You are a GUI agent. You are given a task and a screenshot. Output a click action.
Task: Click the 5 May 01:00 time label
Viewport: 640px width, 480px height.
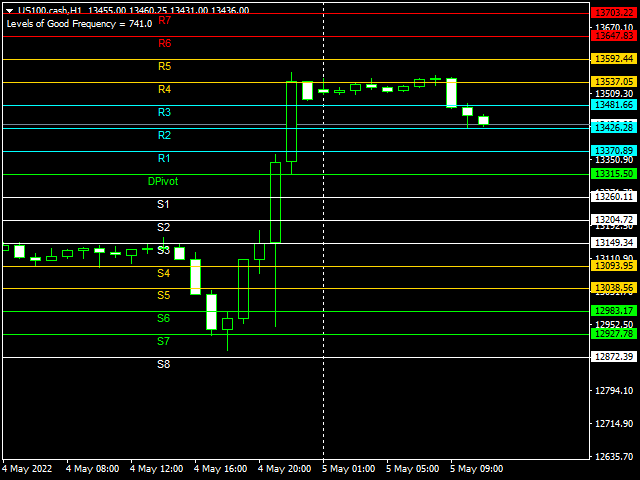click(x=349, y=469)
